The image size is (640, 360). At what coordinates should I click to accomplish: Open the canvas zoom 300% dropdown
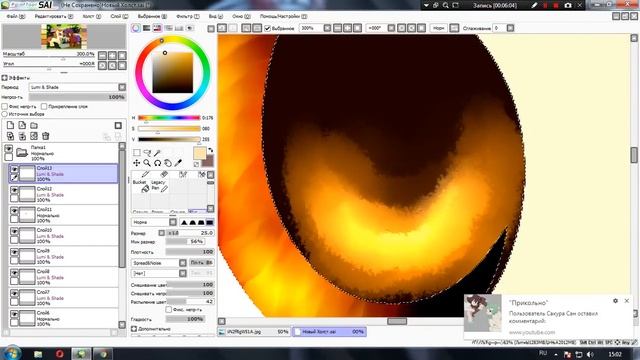click(x=327, y=28)
